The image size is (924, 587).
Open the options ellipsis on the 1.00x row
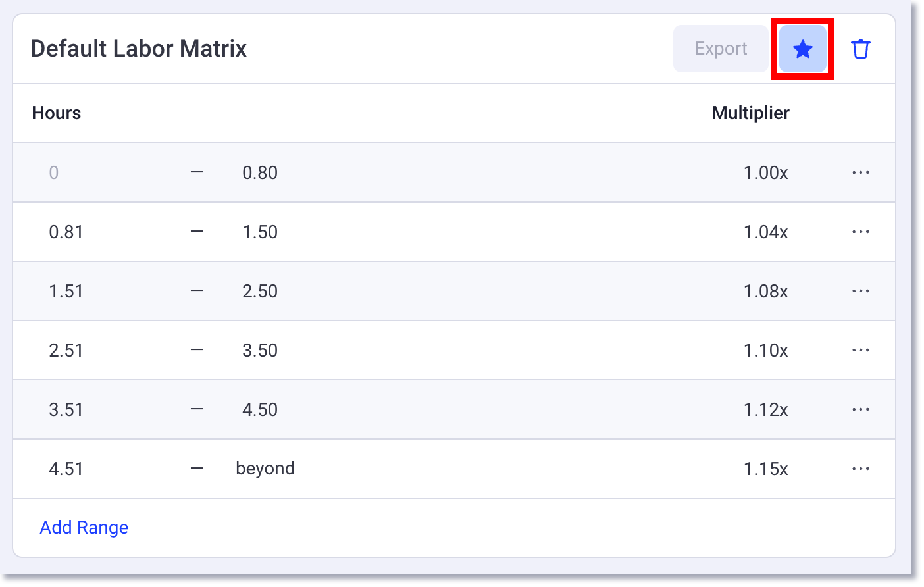tap(861, 172)
